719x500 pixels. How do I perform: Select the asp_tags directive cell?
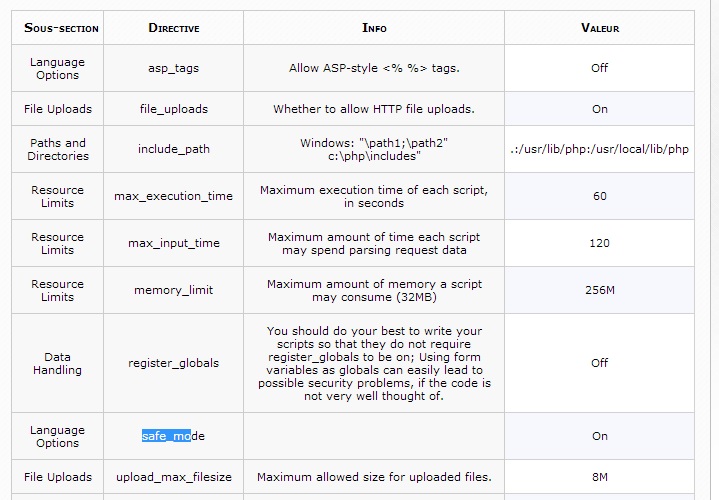174,68
